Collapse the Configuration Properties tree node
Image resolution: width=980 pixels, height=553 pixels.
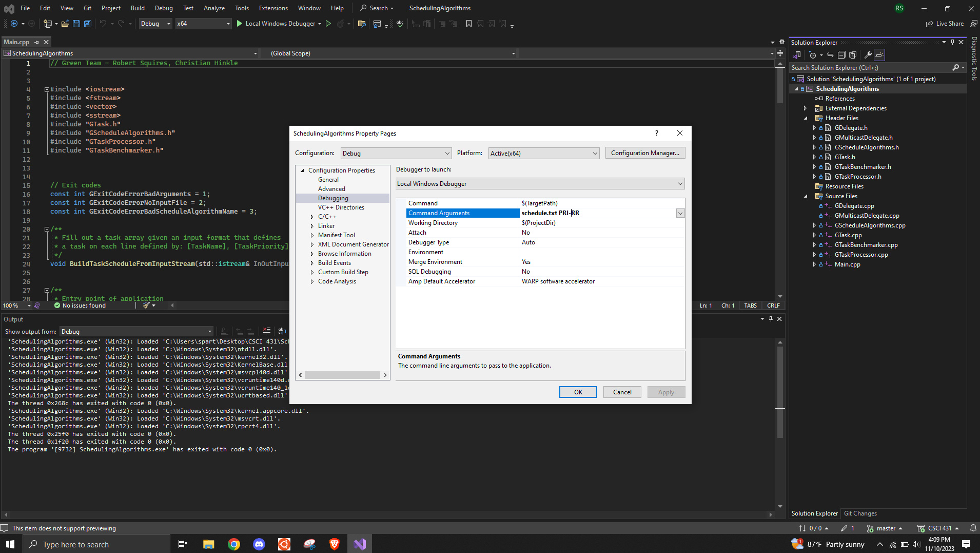point(303,170)
